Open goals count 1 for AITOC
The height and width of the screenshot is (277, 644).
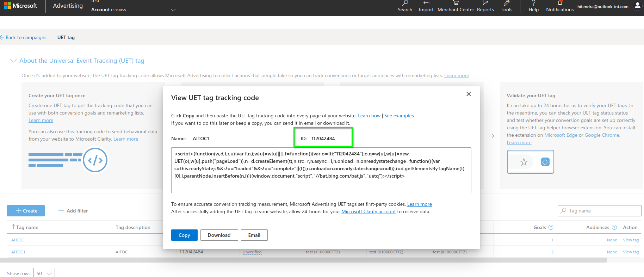(x=552, y=240)
